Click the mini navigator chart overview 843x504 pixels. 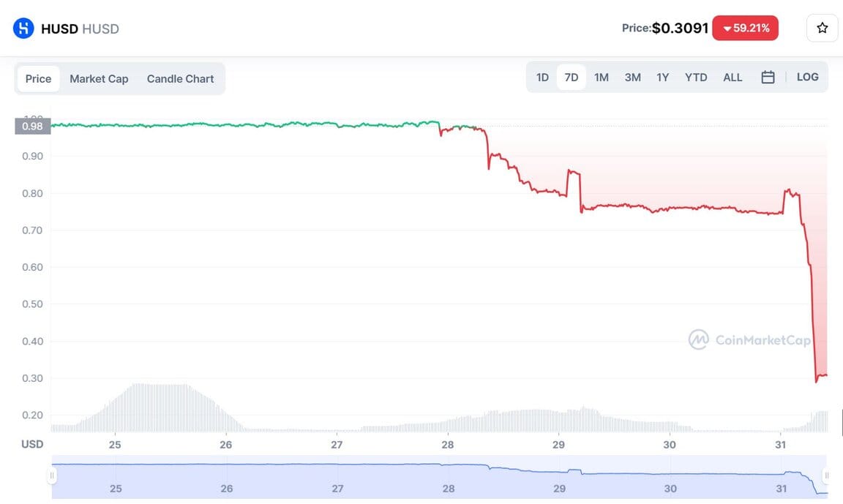(439, 477)
